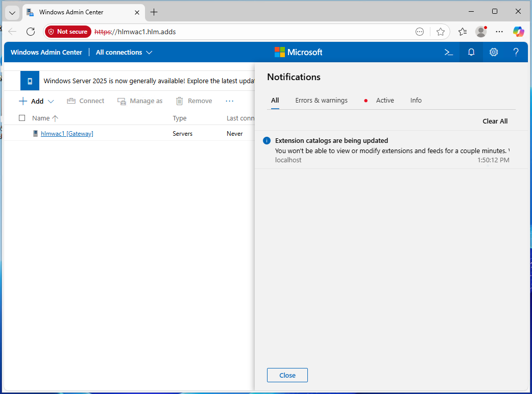Open the browser tab list chevron
The image size is (532, 394).
tap(12, 12)
